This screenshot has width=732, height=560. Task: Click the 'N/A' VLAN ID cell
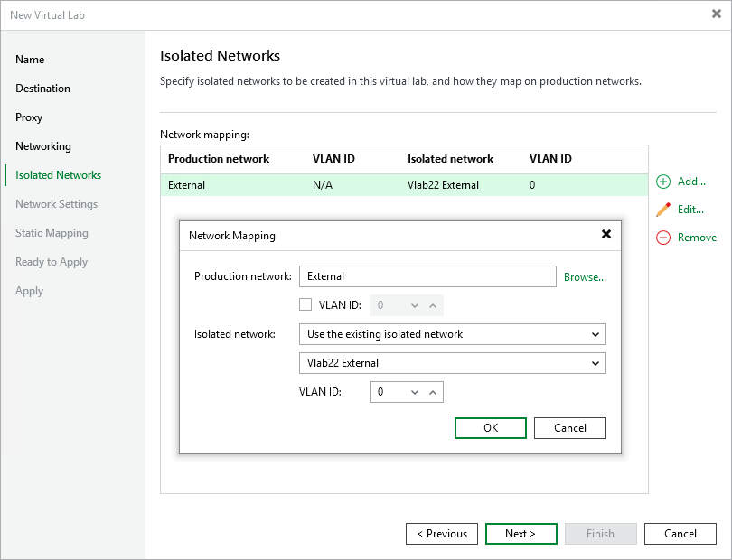point(323,185)
